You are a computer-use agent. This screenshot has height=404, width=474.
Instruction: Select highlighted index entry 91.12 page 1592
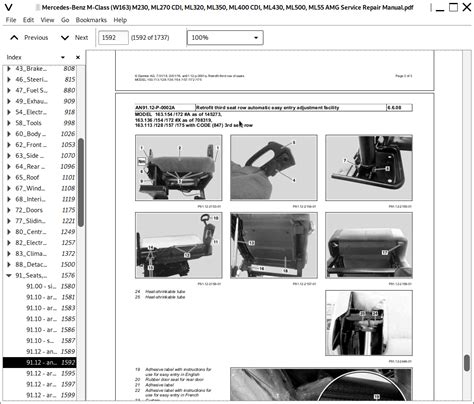40,363
